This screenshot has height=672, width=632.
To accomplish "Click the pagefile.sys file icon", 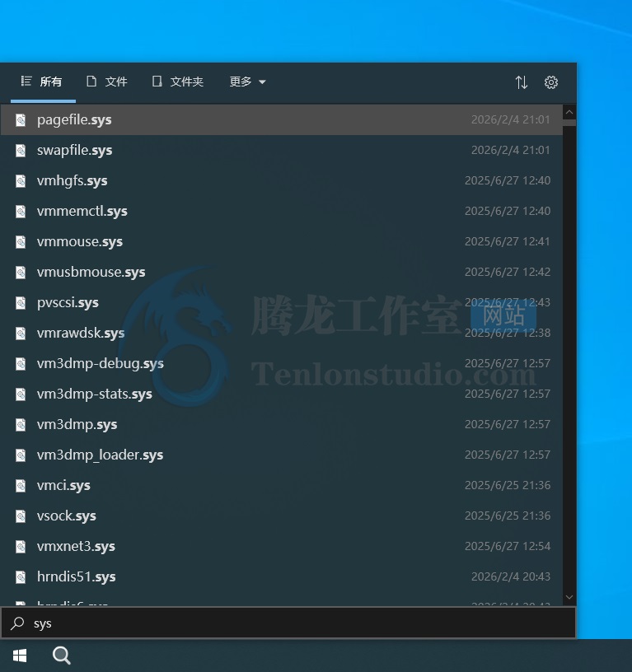I will tap(21, 120).
